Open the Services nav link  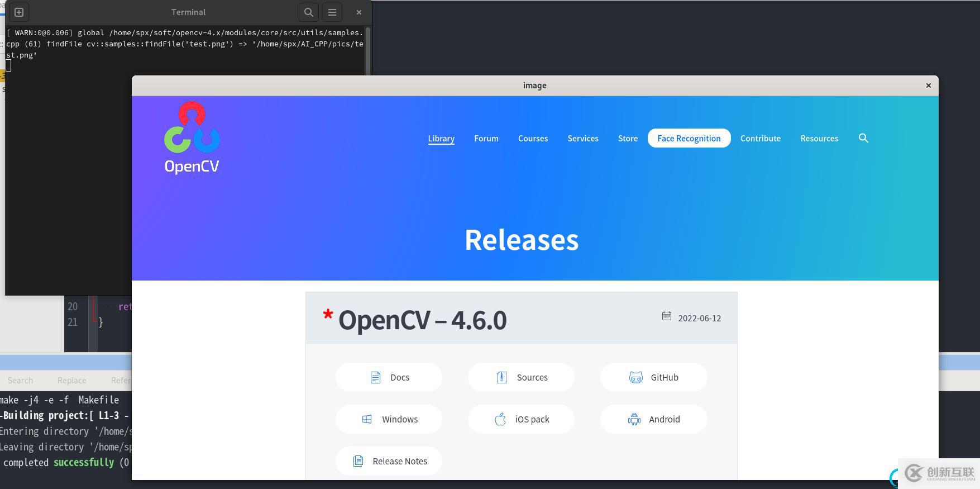click(x=583, y=139)
